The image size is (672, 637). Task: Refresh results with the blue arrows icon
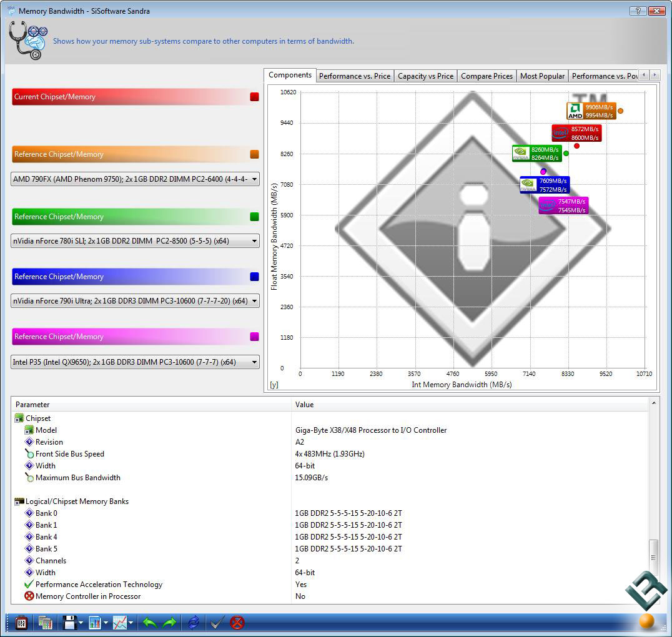coord(193,623)
